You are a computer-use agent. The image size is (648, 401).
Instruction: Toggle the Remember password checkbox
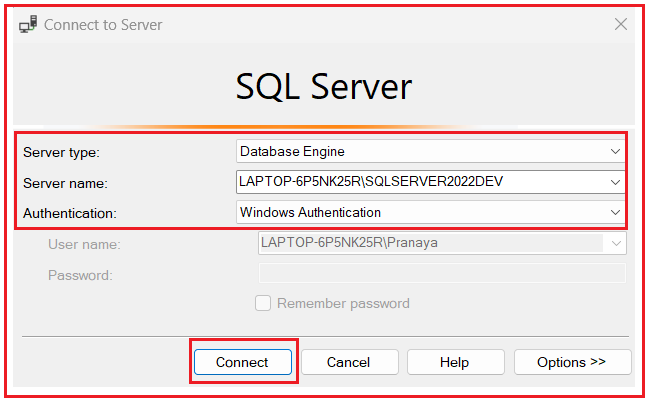(263, 303)
